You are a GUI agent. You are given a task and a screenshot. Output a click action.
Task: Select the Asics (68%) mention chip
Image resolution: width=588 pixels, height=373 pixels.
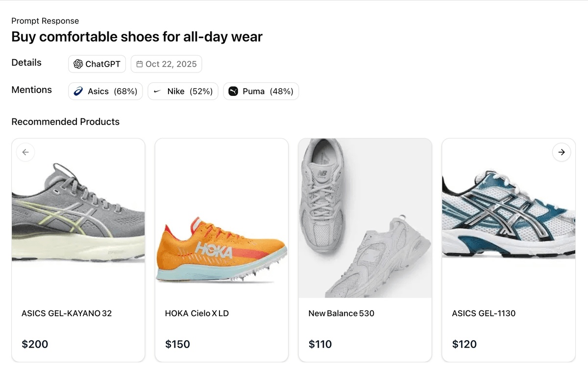(x=105, y=91)
